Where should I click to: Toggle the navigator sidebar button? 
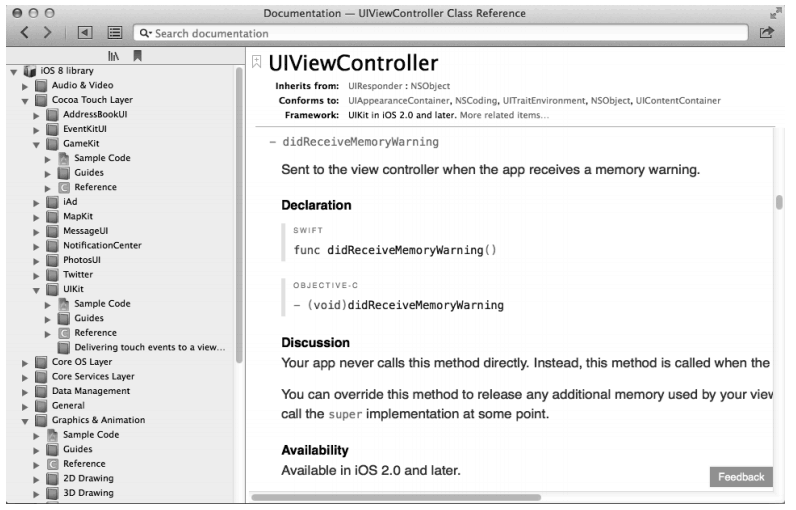pyautogui.click(x=86, y=34)
